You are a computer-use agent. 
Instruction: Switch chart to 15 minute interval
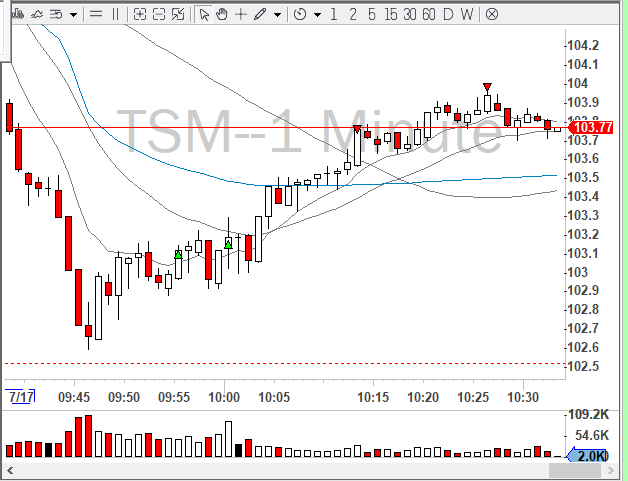tap(390, 15)
